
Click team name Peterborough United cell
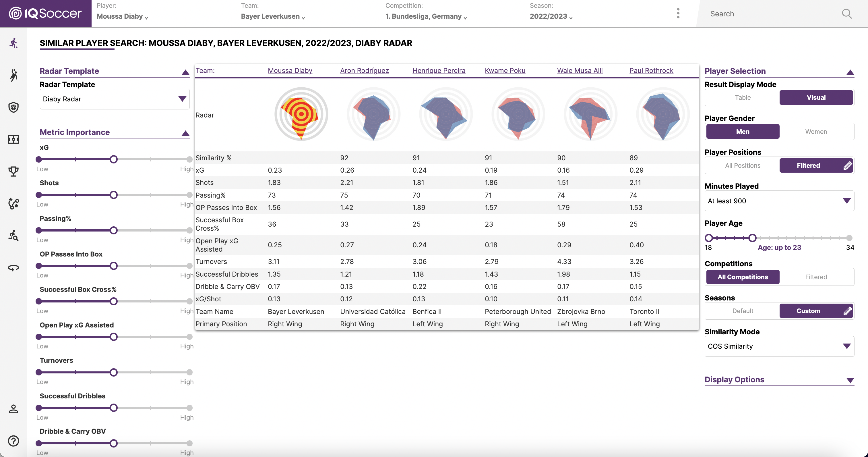(x=518, y=311)
